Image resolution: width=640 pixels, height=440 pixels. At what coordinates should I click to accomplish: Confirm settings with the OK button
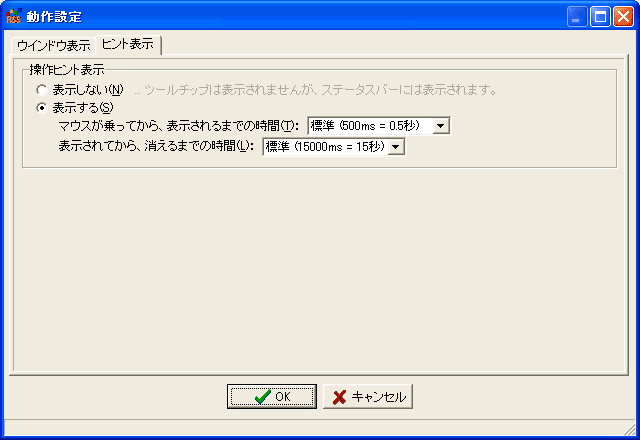(x=272, y=396)
